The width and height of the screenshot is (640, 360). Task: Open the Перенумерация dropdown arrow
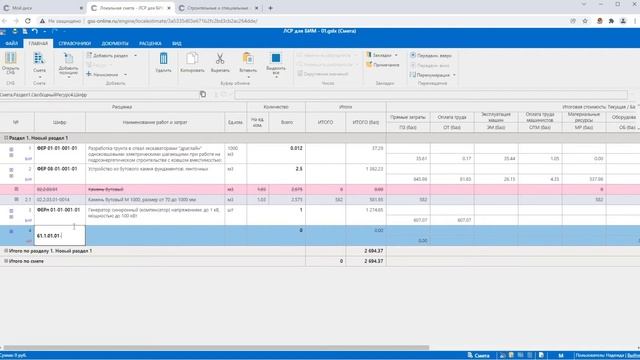click(454, 75)
